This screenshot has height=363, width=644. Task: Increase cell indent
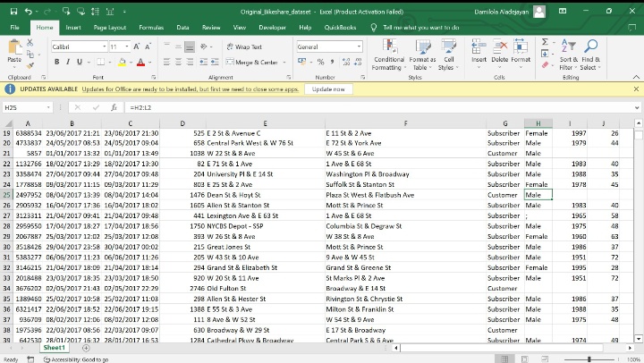coord(215,62)
